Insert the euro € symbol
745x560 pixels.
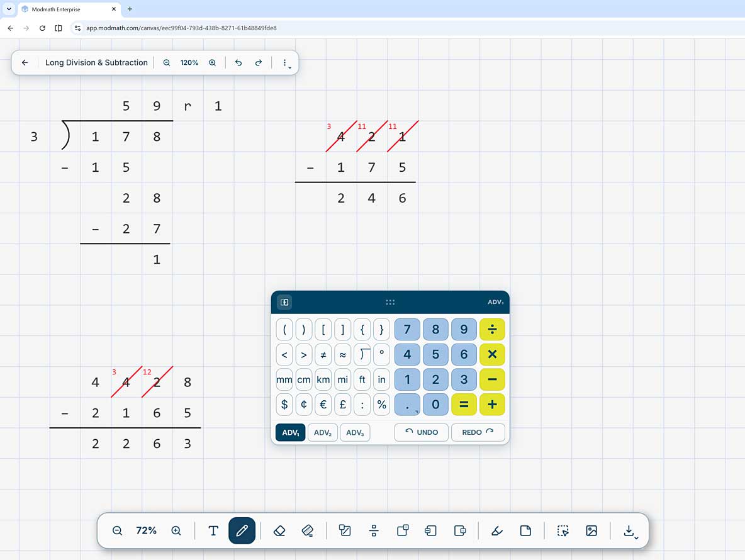[323, 404]
